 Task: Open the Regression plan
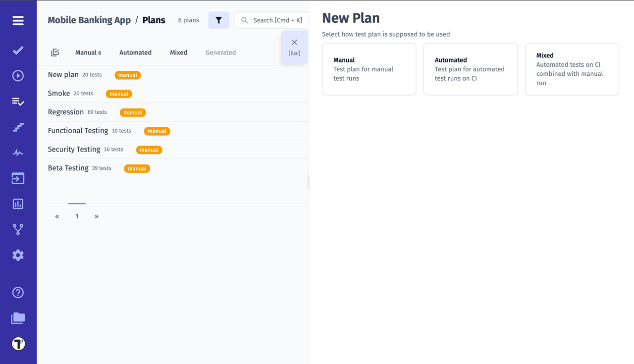pyautogui.click(x=66, y=112)
